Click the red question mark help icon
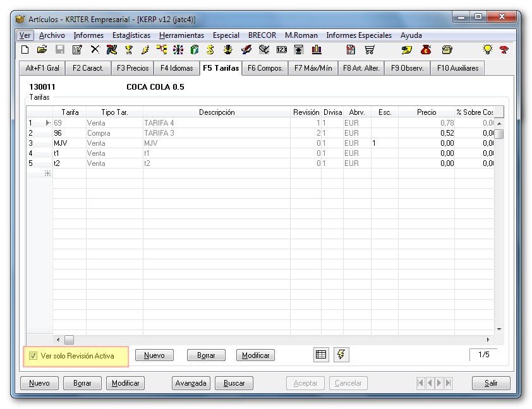Viewport: 532px width, 409px height. [504, 50]
